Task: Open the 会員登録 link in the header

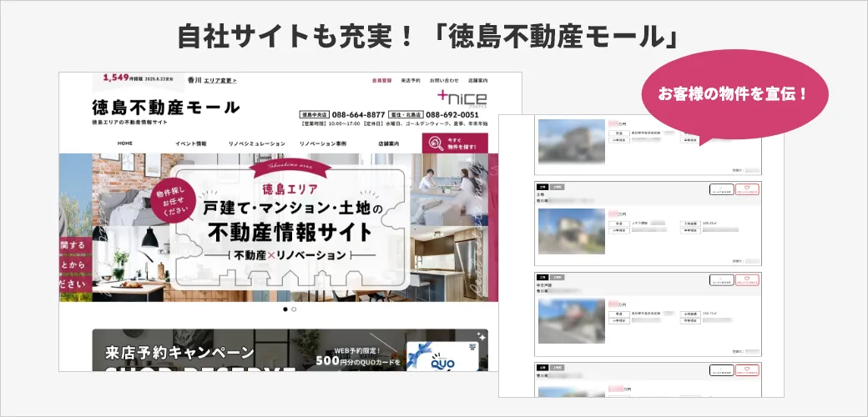Action: (381, 80)
